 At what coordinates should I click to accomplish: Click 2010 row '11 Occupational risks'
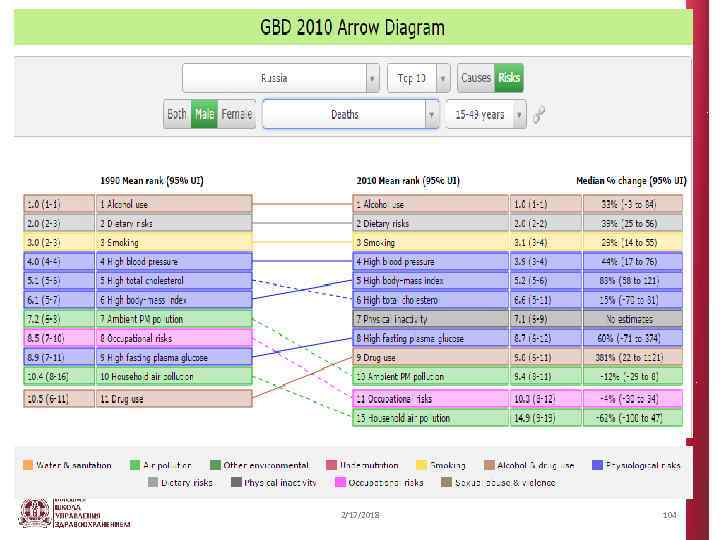431,399
